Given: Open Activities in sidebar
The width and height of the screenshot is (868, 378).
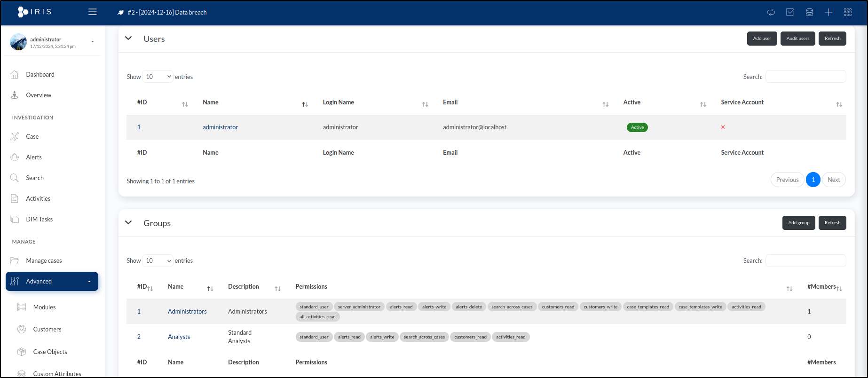Looking at the screenshot, I should tap(38, 198).
